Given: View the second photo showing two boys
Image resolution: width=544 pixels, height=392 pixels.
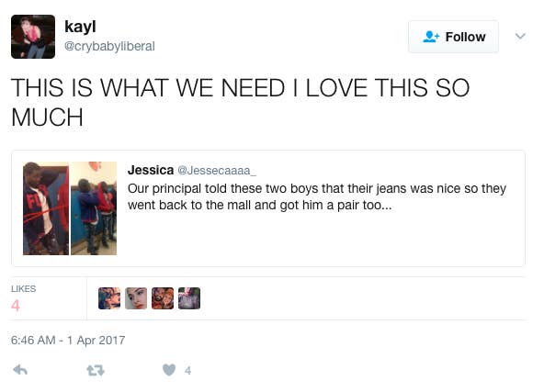Looking at the screenshot, I should pos(94,208).
